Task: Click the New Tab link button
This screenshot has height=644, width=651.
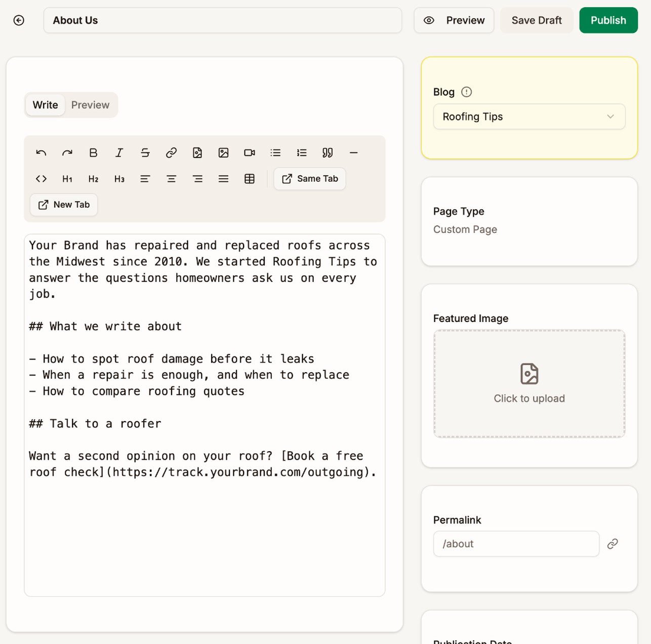Action: point(64,205)
